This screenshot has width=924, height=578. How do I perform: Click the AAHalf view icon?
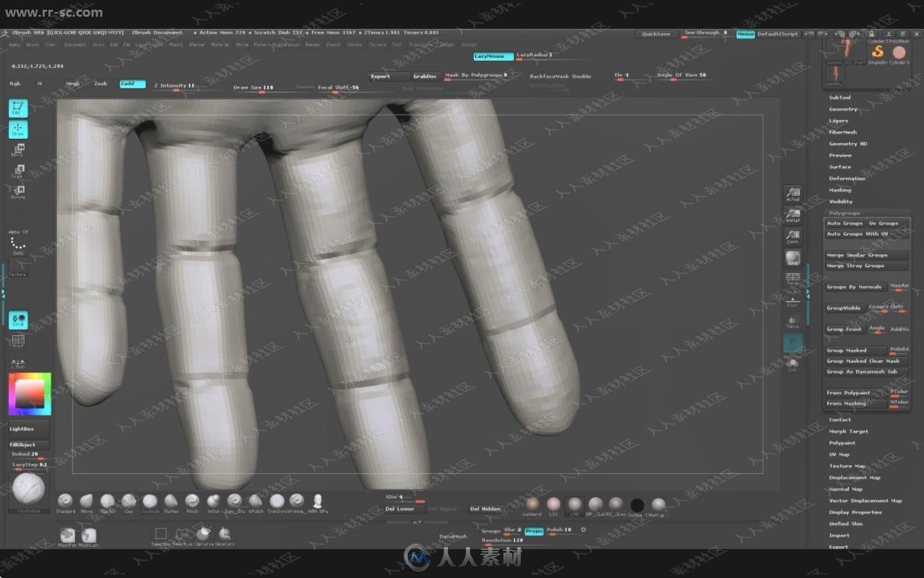793,215
